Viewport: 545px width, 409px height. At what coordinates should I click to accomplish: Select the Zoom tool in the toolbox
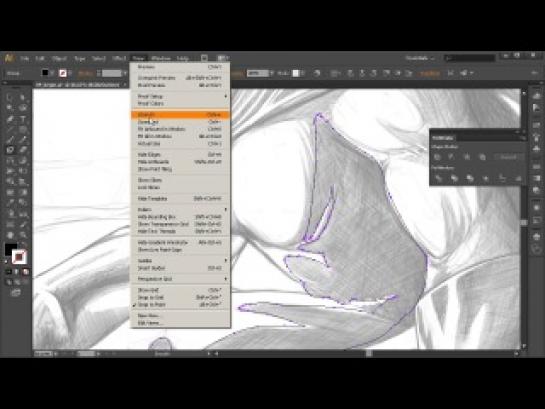23,235
